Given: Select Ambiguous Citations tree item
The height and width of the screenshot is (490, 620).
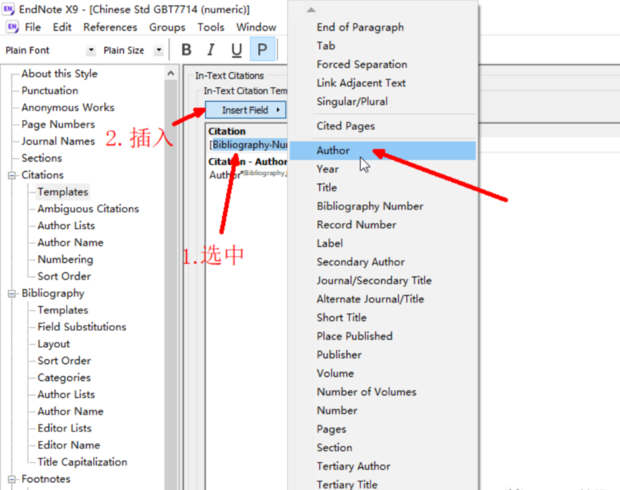Looking at the screenshot, I should point(88,209).
